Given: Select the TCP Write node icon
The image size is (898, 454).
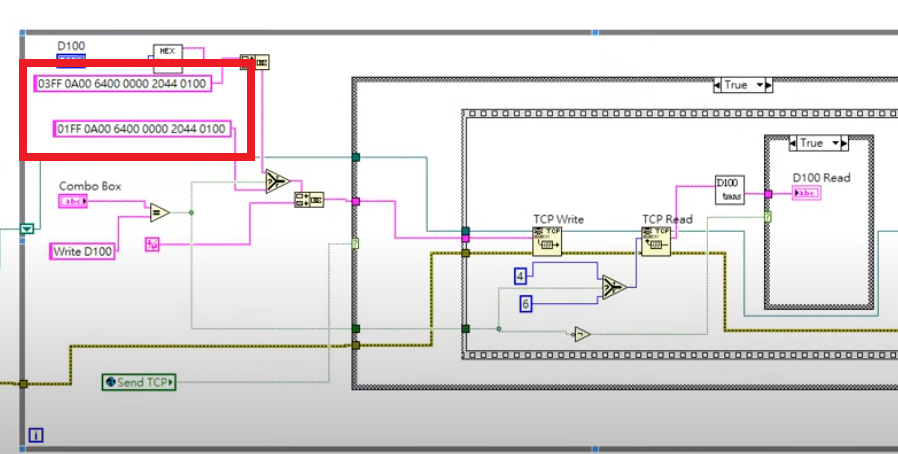Looking at the screenshot, I should (x=546, y=241).
